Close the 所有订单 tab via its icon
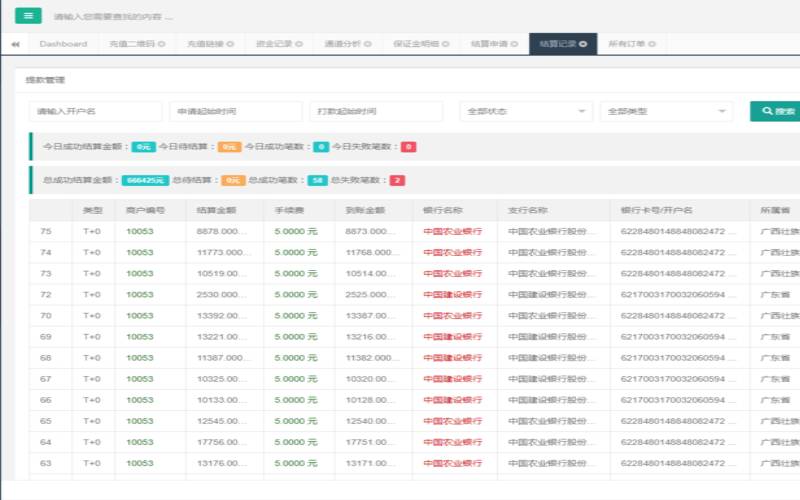The height and width of the screenshot is (500, 800). point(652,44)
